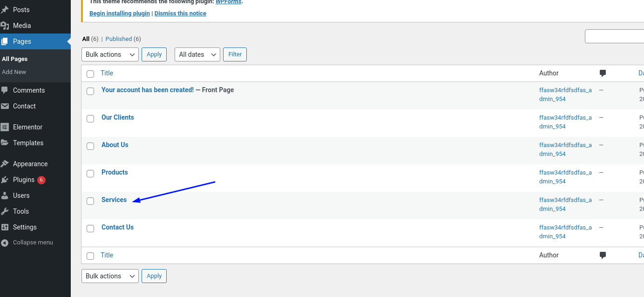Open Elementor via its sidebar icon
644x297 pixels.
tap(5, 127)
